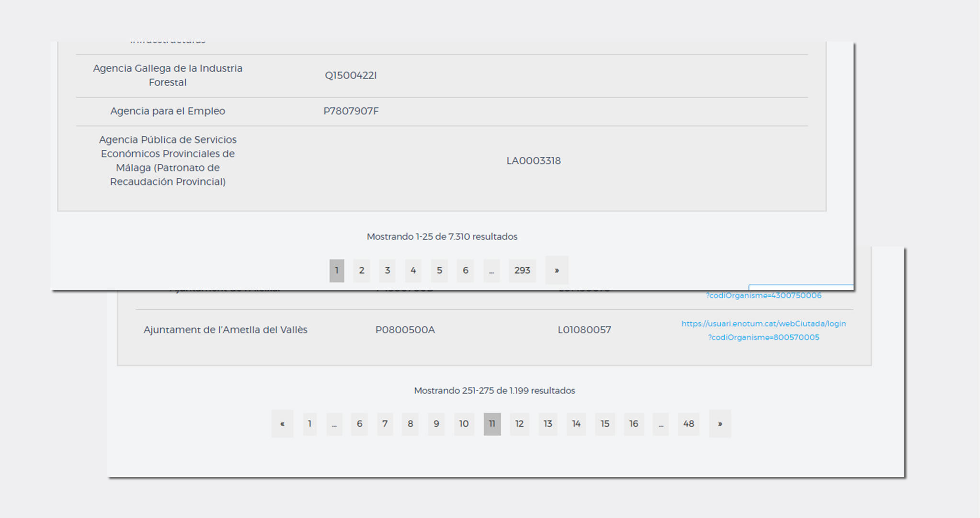Screen dimensions: 980x518
Task: Select NIF Q1500422I
Action: pyautogui.click(x=351, y=75)
